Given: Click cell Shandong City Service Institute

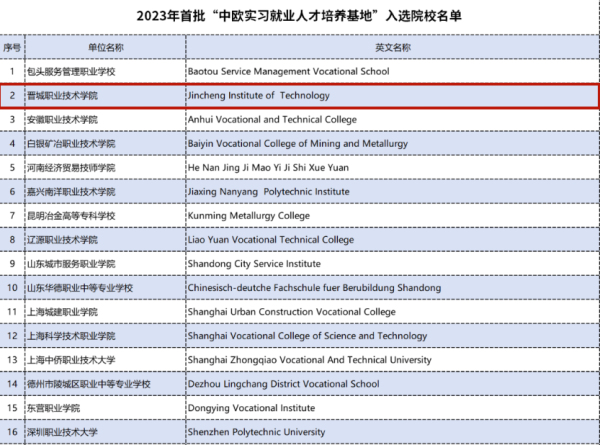Looking at the screenshot, I should (393, 264).
